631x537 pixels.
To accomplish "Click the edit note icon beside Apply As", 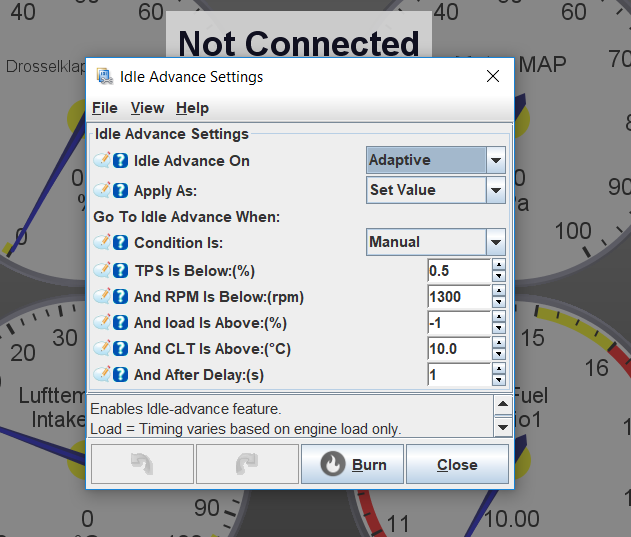I will point(102,190).
